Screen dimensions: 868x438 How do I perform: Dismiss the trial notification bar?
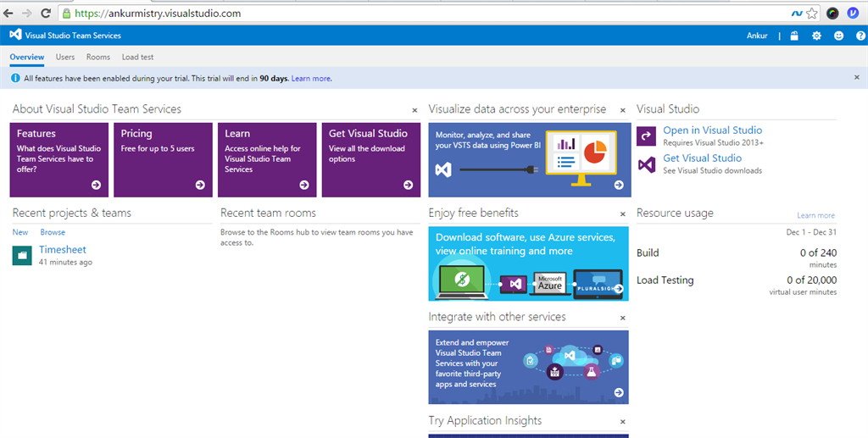tap(856, 78)
